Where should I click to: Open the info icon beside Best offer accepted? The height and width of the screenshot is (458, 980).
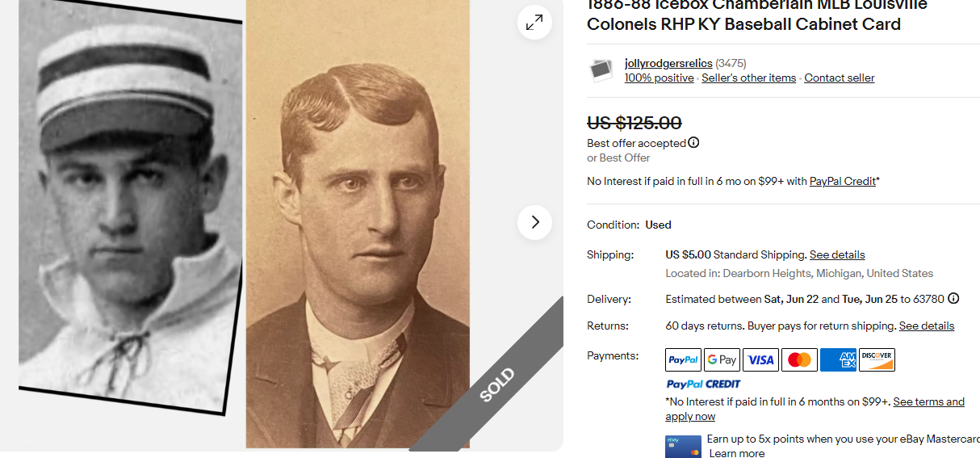click(x=693, y=143)
